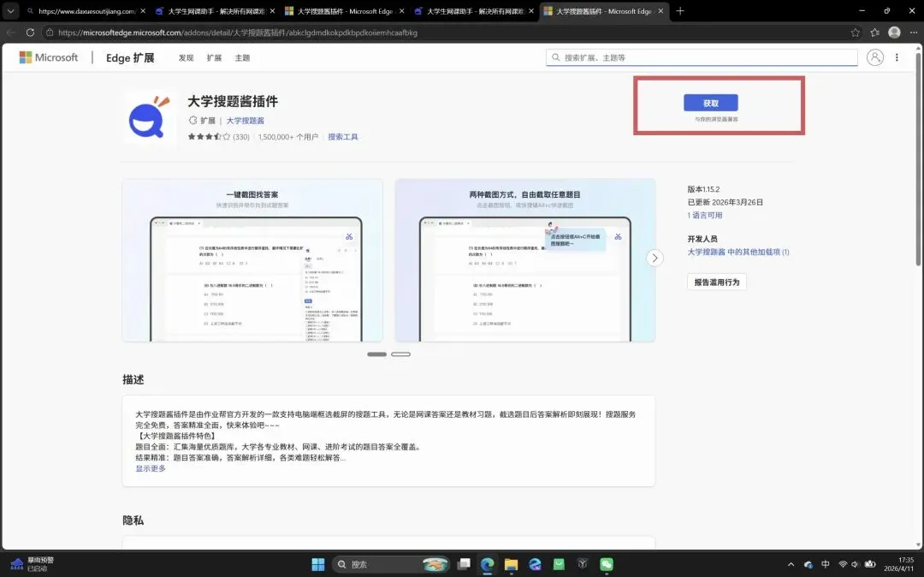Screen dimensions: 924x577
Task: Open the 扩展 nav item
Action: click(x=214, y=57)
